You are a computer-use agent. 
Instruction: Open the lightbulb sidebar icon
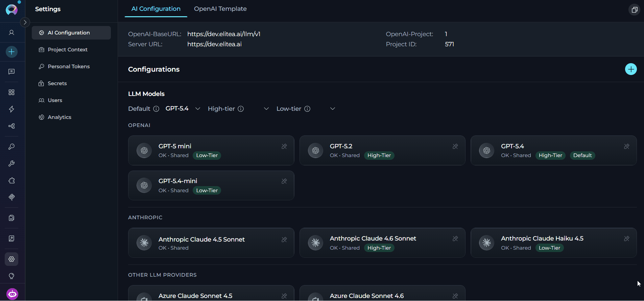coord(11,276)
